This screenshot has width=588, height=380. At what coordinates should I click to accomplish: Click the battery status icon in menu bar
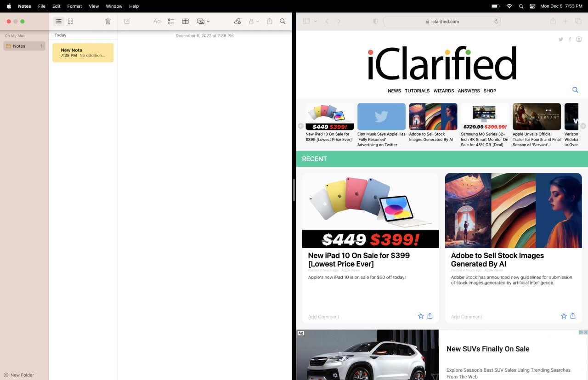[x=496, y=6]
